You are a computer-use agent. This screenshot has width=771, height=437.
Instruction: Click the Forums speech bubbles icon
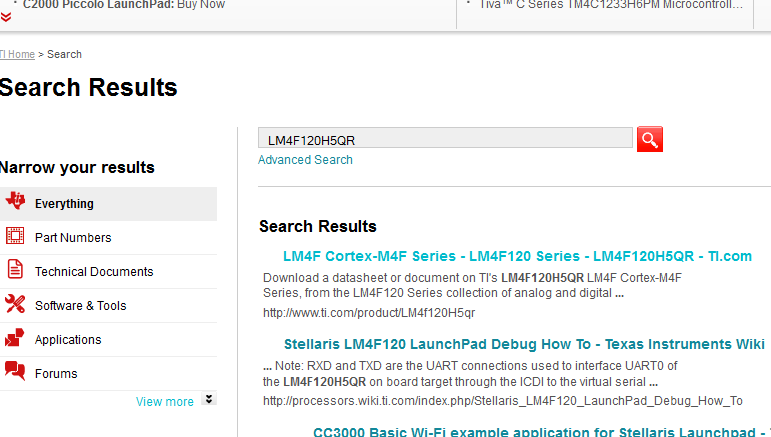point(15,371)
